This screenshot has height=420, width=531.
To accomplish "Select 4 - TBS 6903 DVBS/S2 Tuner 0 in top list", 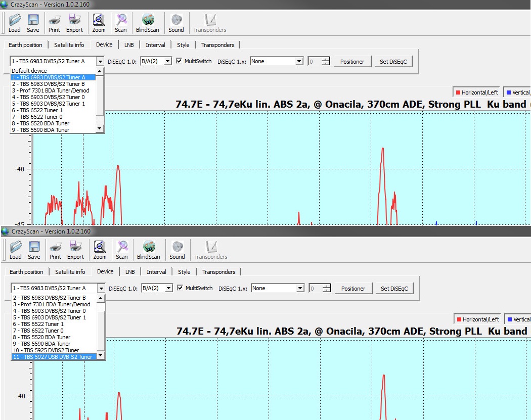I will click(53, 97).
